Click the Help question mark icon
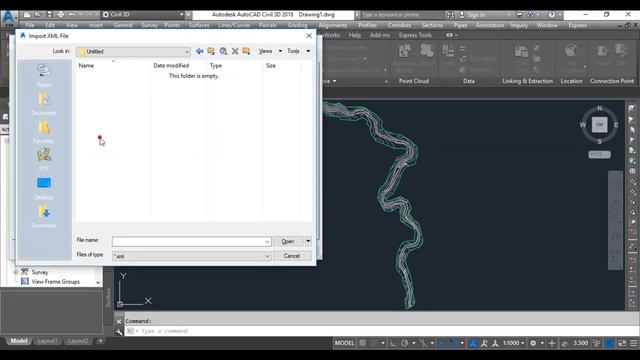This screenshot has height=360, width=640. (x=552, y=15)
